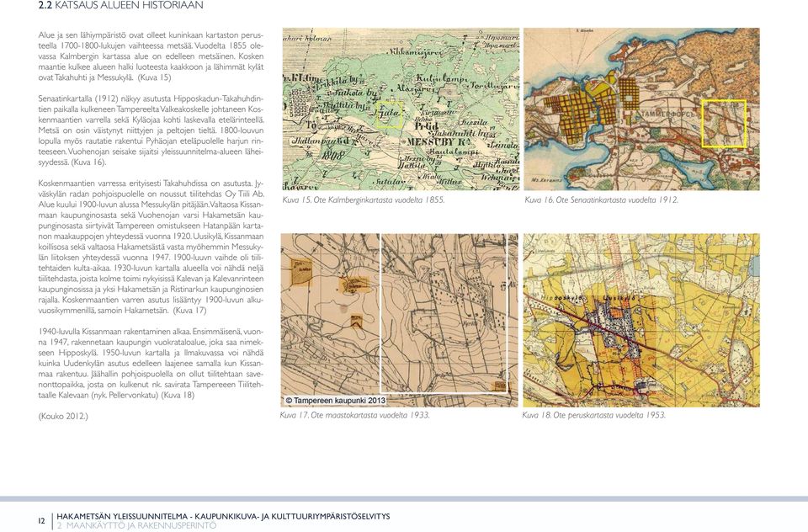
Task: Click page number '12' in footer
Action: 41,521
